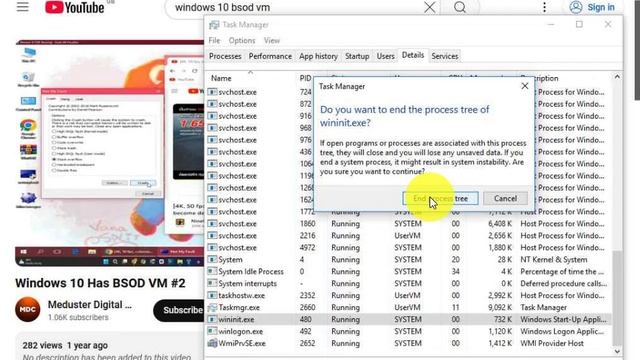640x360 pixels.
Task: Click the video thumbnail player
Action: click(x=109, y=153)
